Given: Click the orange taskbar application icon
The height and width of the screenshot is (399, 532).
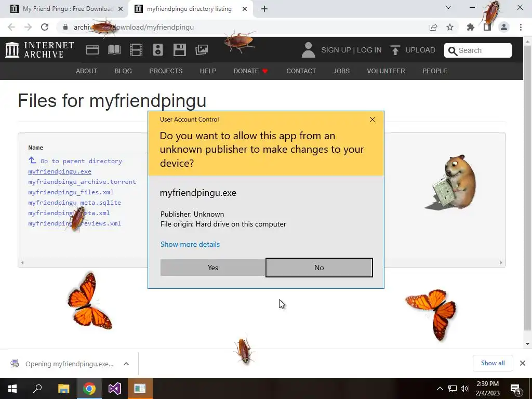Looking at the screenshot, I should click(x=140, y=389).
